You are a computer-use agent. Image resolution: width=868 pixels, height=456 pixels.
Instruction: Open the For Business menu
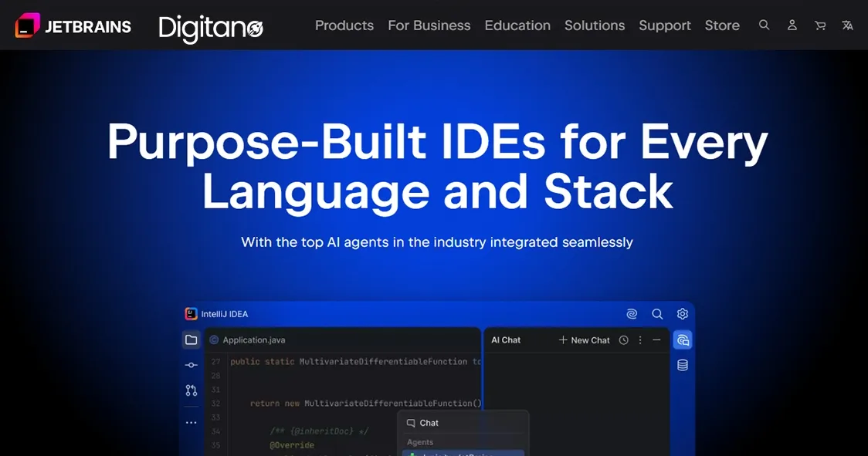pos(429,25)
